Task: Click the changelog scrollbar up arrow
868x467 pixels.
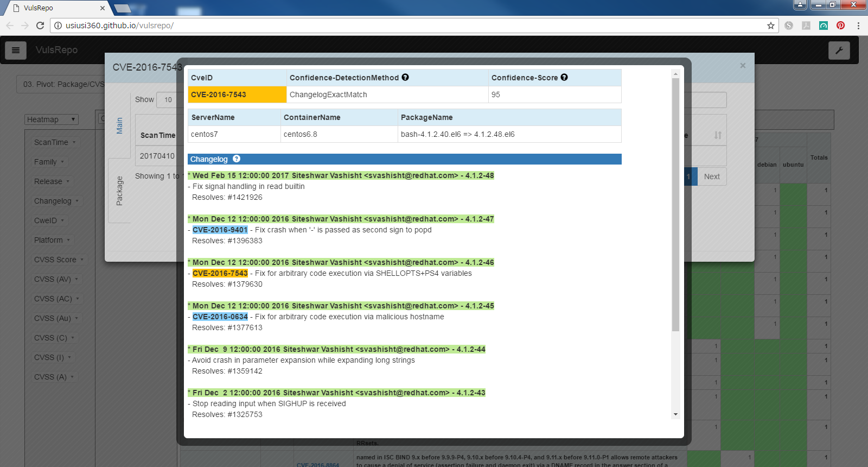Action: point(675,74)
